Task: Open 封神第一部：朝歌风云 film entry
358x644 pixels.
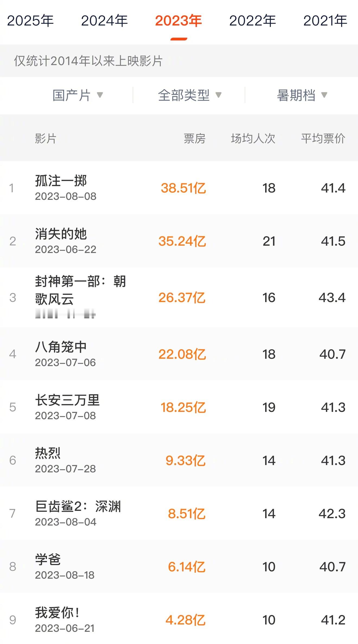Action: [x=179, y=297]
